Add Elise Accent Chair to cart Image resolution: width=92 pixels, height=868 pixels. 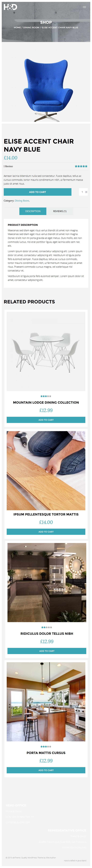pos(38,192)
